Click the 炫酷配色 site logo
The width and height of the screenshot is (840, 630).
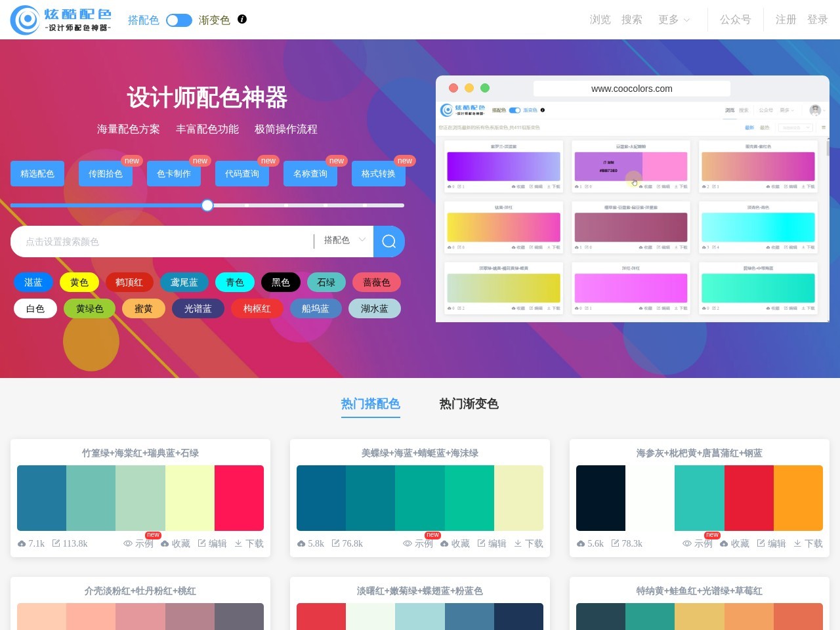click(x=61, y=20)
